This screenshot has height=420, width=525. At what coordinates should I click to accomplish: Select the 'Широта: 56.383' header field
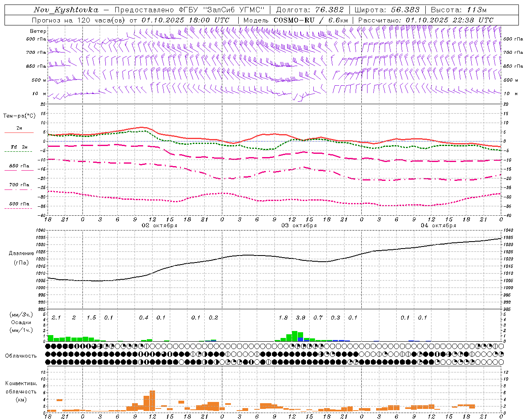[x=387, y=10]
